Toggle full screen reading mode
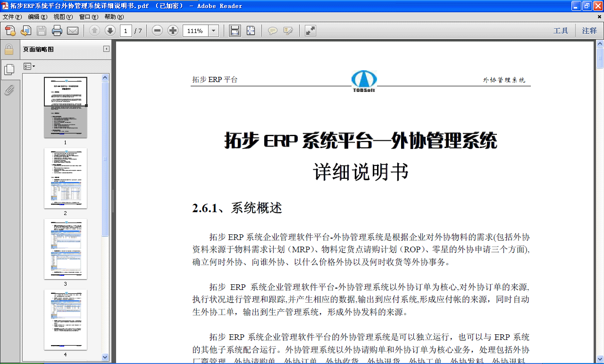 click(310, 30)
